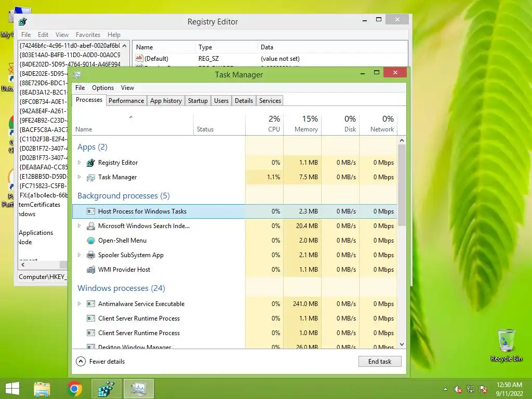Switch to the Details tab
Image resolution: width=532 pixels, height=399 pixels.
click(244, 101)
